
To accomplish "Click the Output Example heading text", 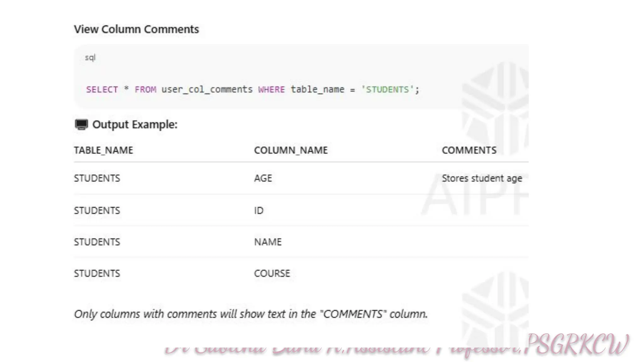I will click(x=135, y=124).
